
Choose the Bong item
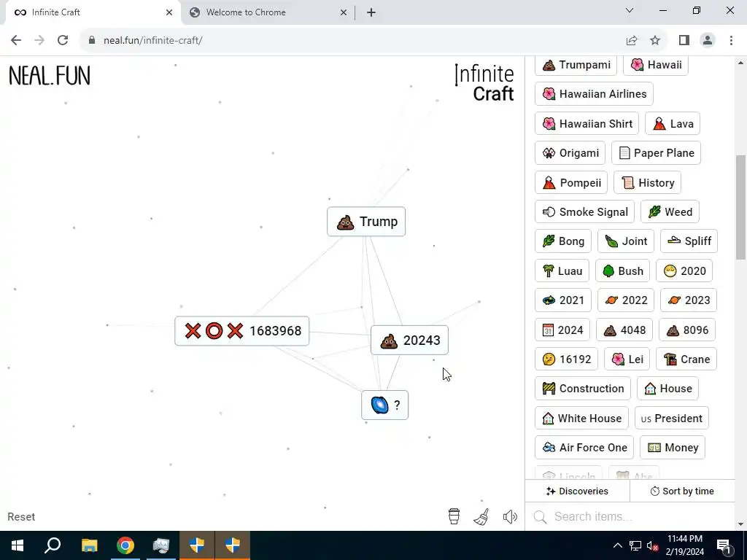pyautogui.click(x=563, y=241)
